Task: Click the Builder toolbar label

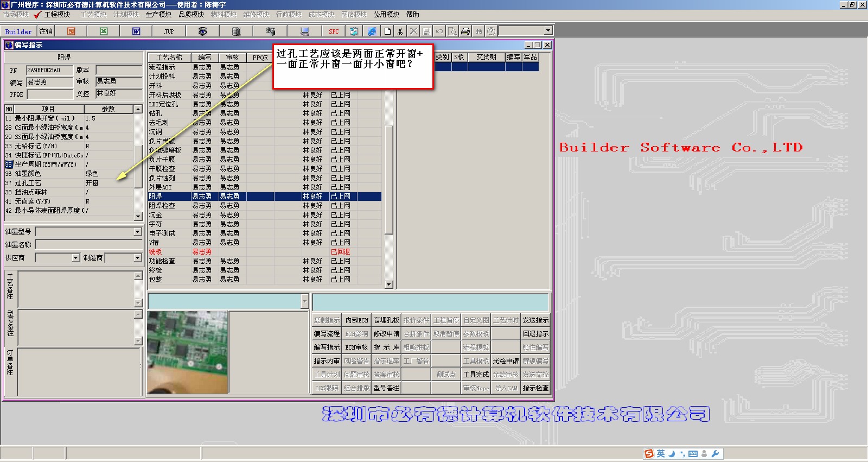Action: coord(18,31)
